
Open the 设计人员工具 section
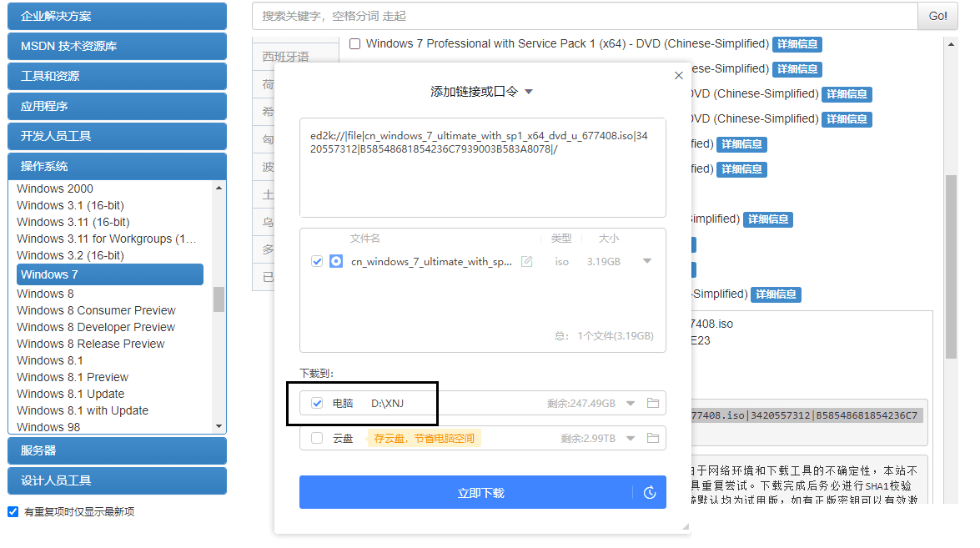[117, 480]
